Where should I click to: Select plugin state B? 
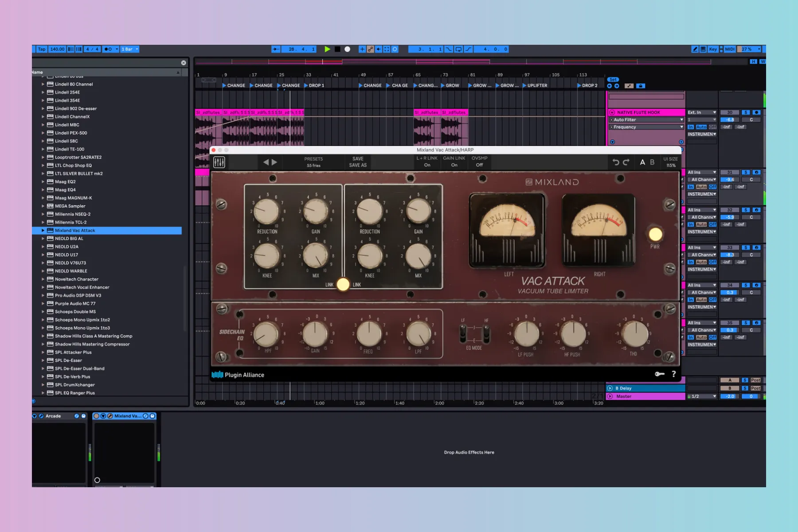click(x=652, y=162)
